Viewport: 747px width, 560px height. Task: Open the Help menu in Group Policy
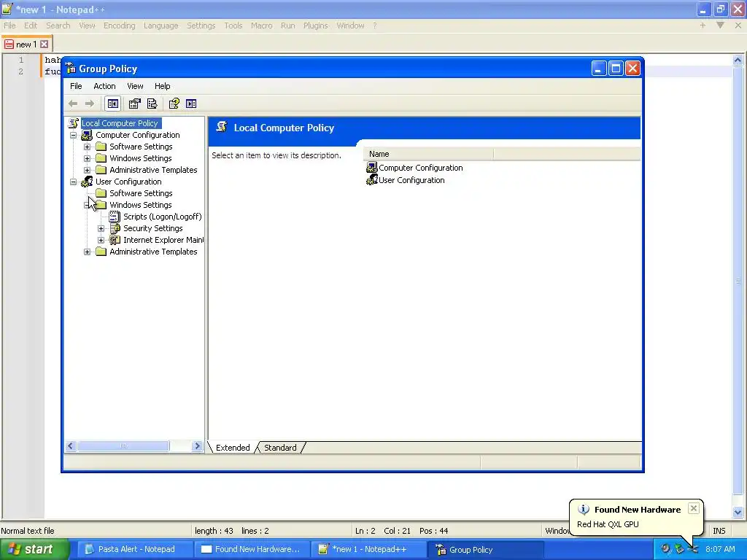(x=163, y=86)
